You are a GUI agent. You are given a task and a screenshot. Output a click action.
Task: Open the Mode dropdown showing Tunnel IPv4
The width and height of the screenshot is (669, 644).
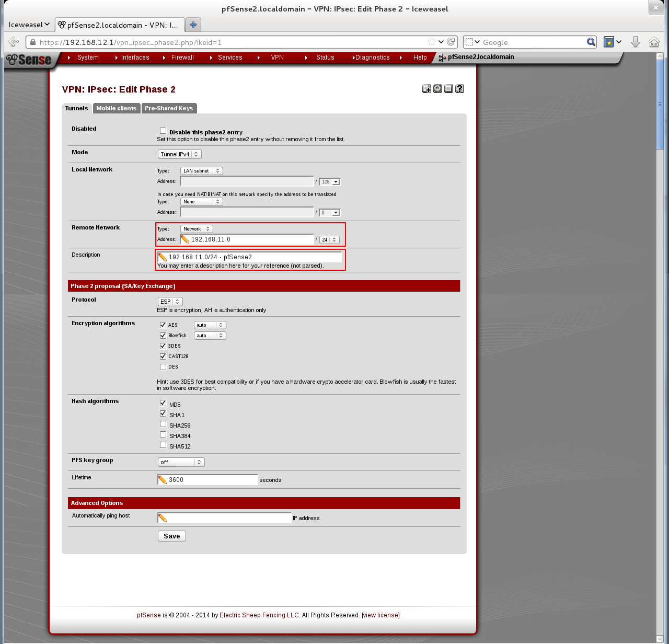[179, 154]
